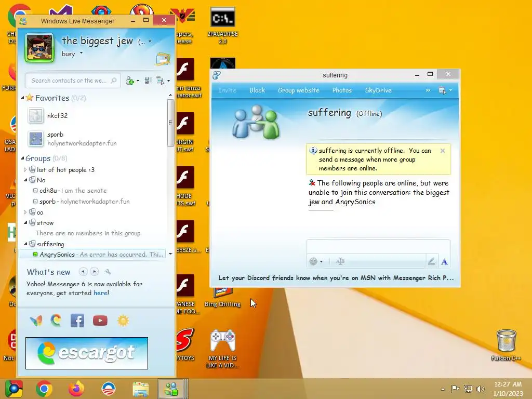Show next What's new item
Screen dimensions: 532x399
[95, 271]
